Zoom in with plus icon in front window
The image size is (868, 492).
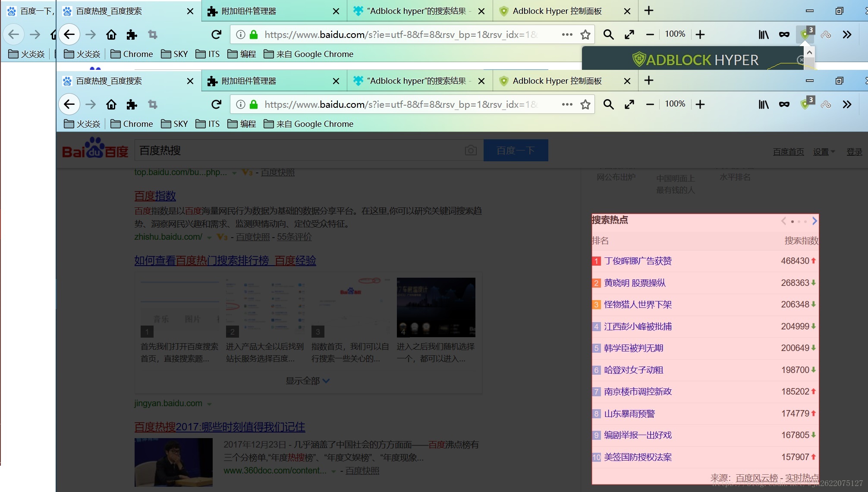[x=700, y=104]
